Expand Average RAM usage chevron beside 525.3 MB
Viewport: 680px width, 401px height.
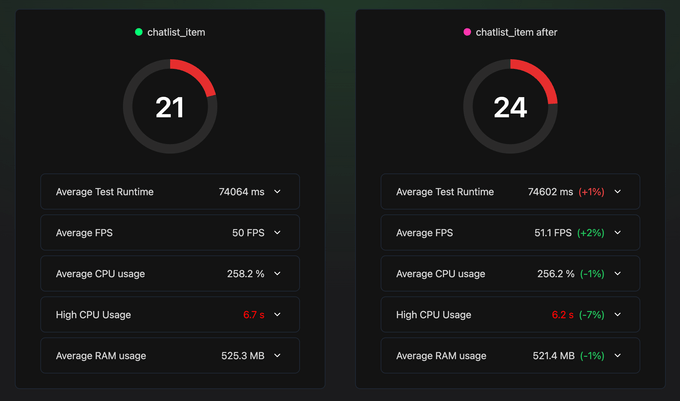(x=277, y=355)
